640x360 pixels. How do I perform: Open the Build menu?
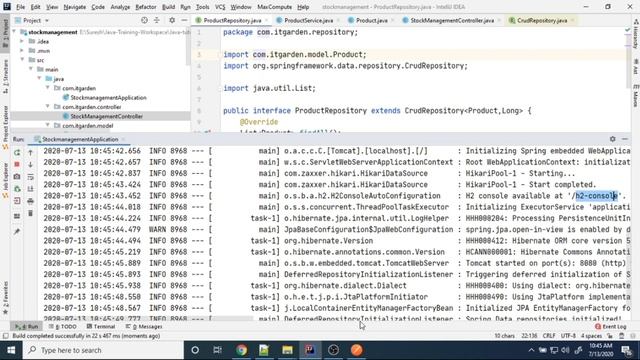(x=168, y=7)
